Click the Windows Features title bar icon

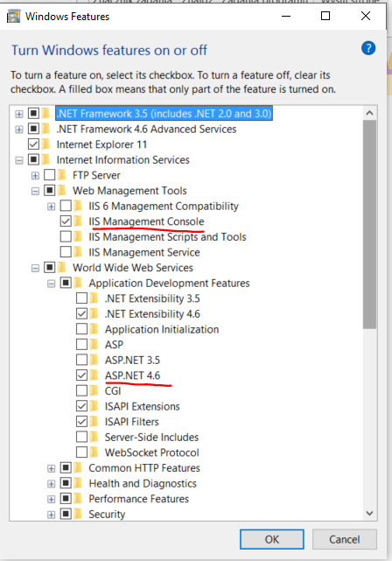14,17
